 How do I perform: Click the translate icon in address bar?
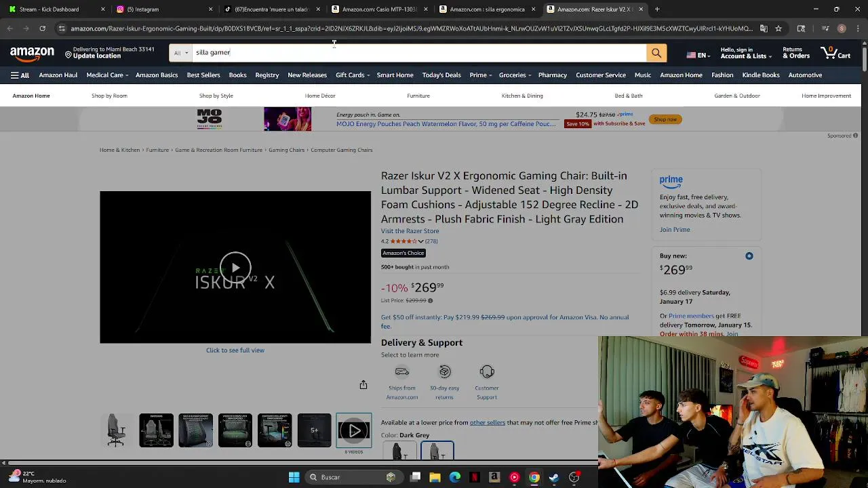pos(764,28)
